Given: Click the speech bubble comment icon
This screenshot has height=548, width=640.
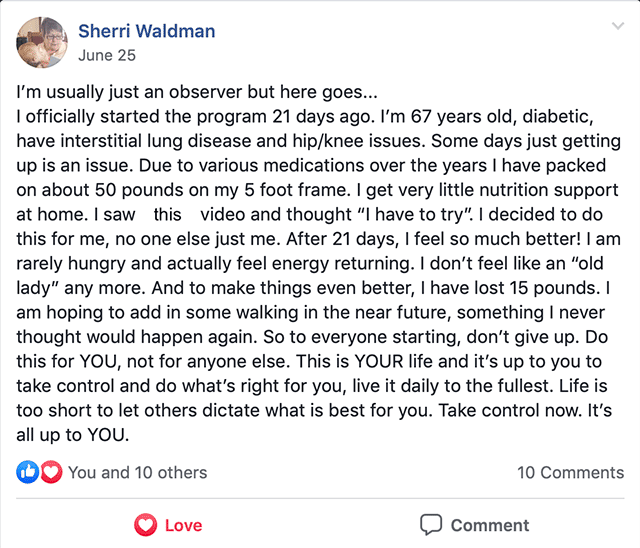Looking at the screenshot, I should pyautogui.click(x=431, y=525).
